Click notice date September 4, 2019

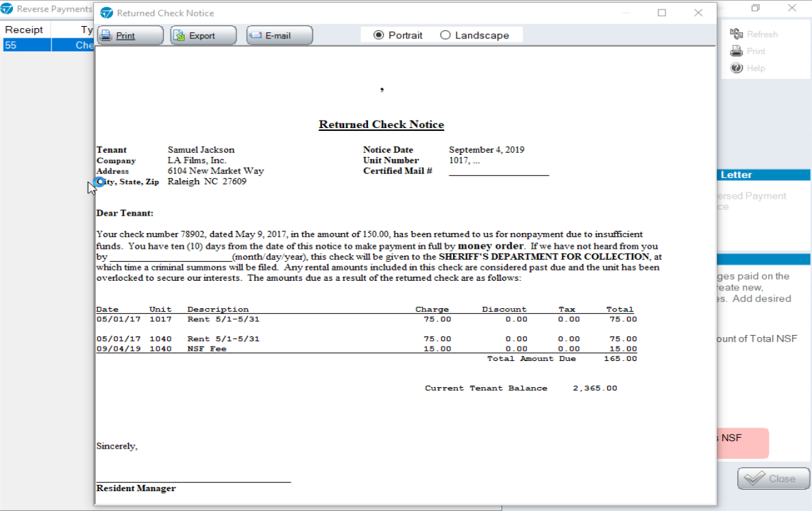487,149
